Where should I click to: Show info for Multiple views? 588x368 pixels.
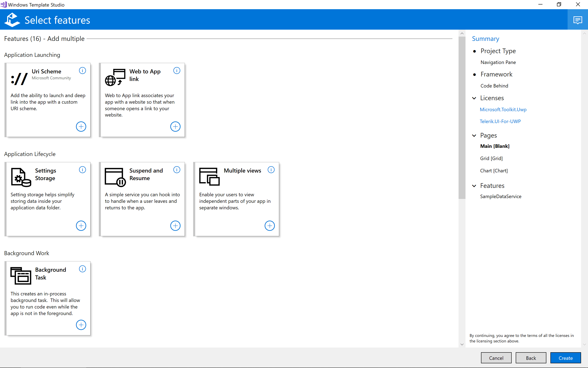pyautogui.click(x=271, y=170)
